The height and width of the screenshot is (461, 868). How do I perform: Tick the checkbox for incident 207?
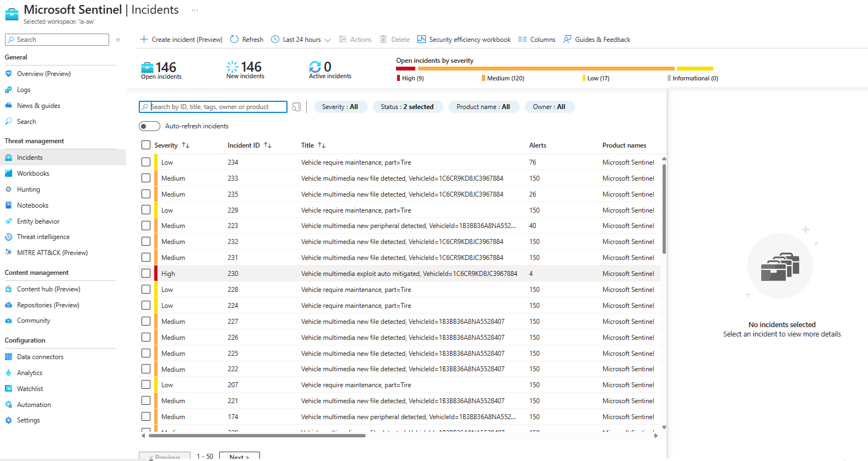click(x=146, y=384)
